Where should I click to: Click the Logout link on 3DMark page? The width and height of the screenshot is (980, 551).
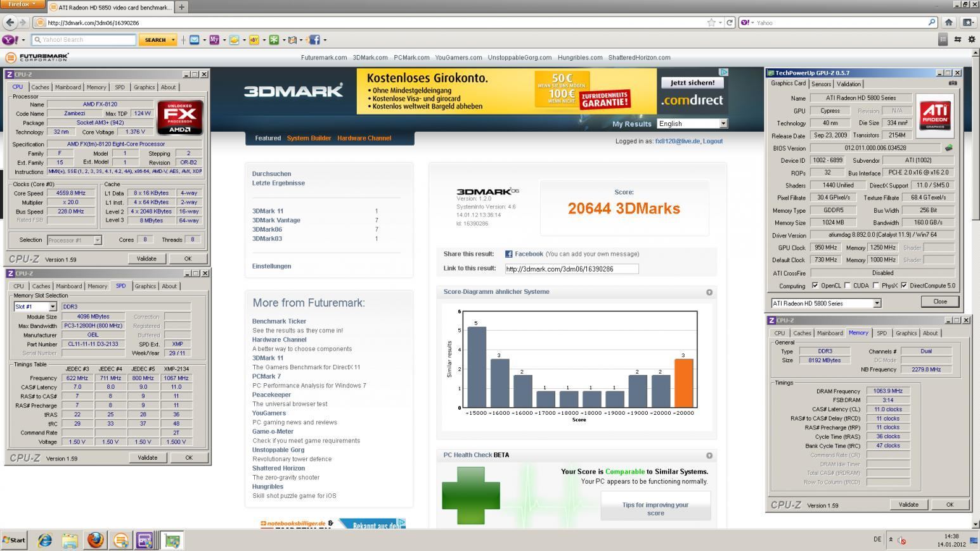(712, 141)
